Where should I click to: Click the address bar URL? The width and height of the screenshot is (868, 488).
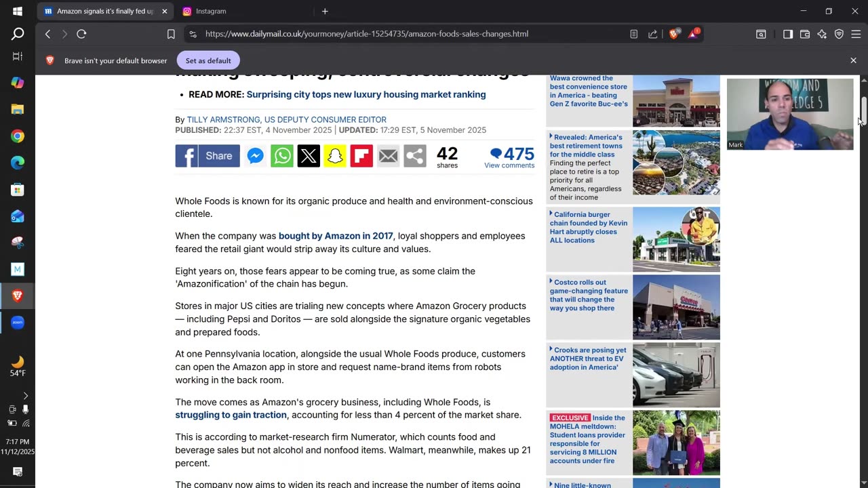click(366, 34)
